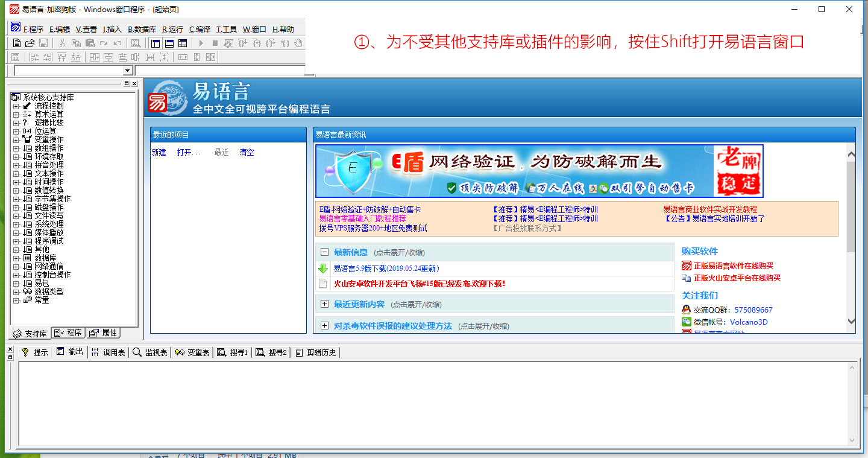This screenshot has height=458, width=868.
Task: Click the hand breakpoint toolbar icon
Action: click(x=298, y=43)
